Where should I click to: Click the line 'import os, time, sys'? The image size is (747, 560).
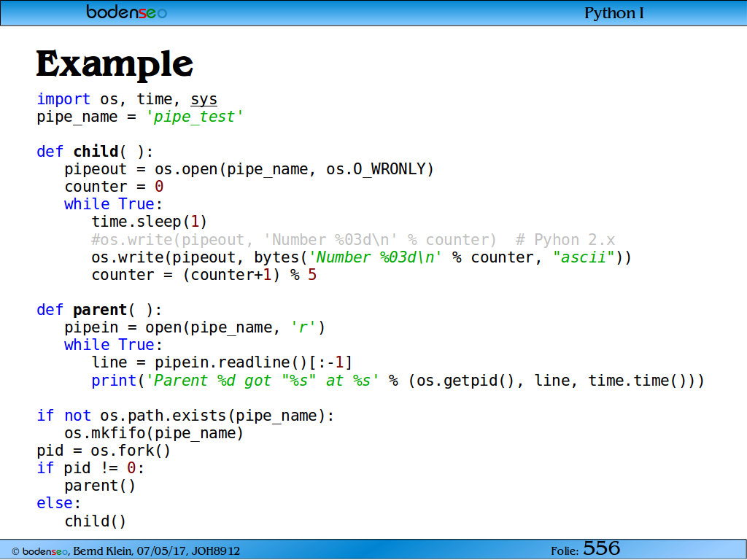(127, 99)
